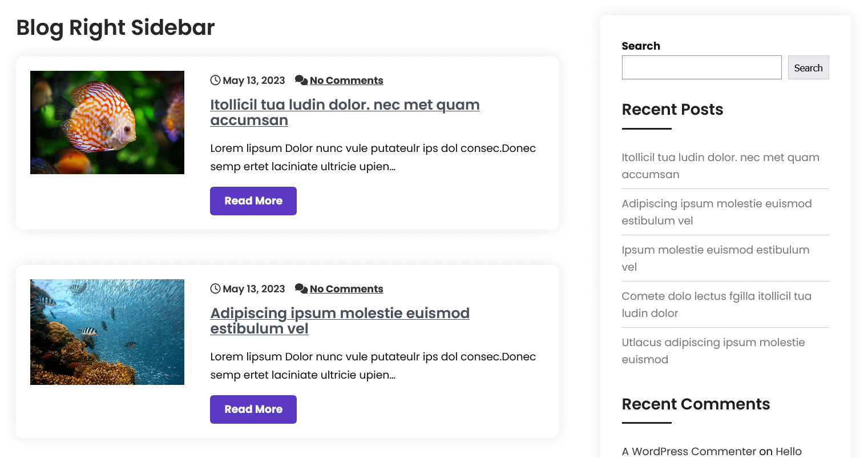Focus the sidebar Search input field
Image resolution: width=868 pixels, height=458 pixels.
701,67
